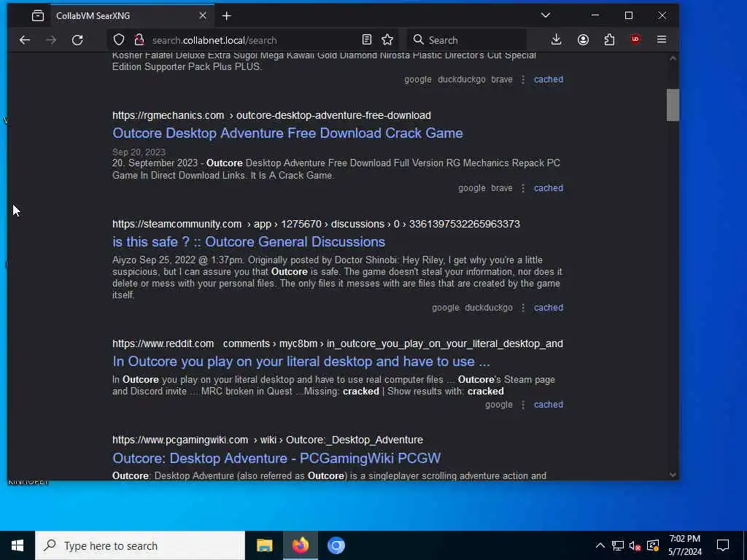The image size is (747, 560).
Task: Toggle reader view icon
Action: click(x=366, y=39)
